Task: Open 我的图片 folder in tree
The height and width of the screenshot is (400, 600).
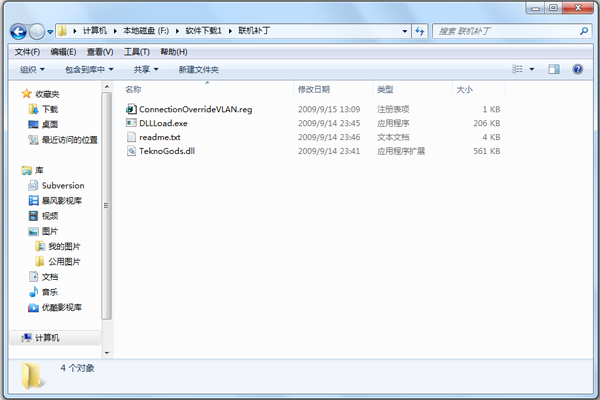Action: pos(64,247)
